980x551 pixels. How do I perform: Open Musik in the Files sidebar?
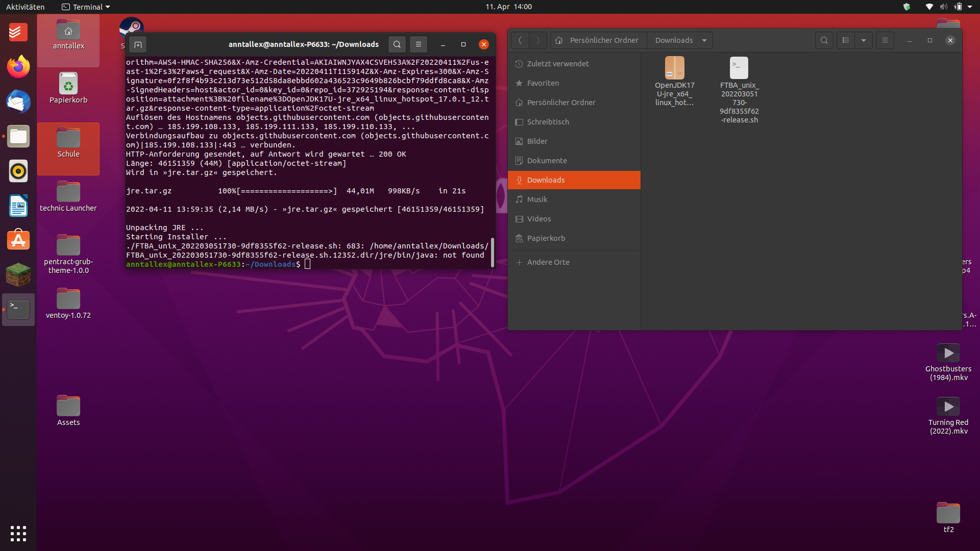574,199
